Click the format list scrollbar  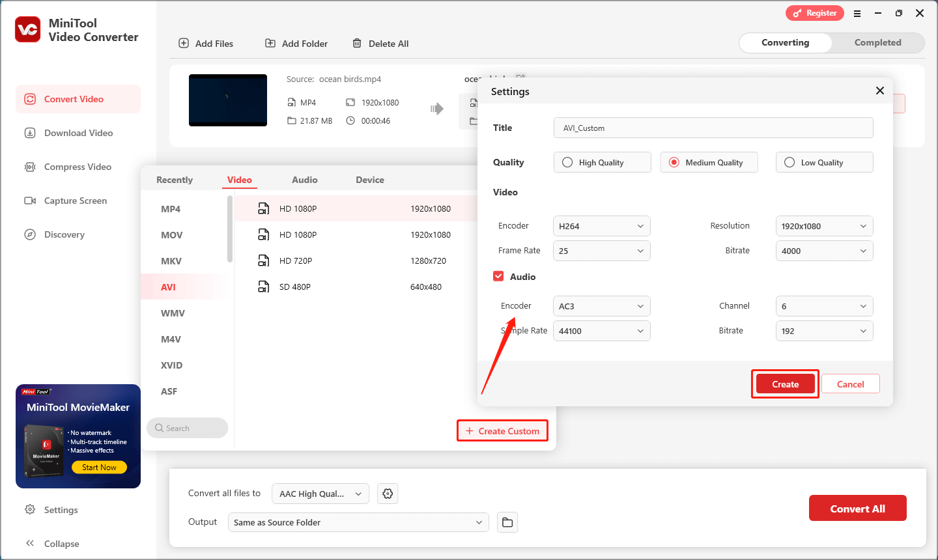(229, 229)
